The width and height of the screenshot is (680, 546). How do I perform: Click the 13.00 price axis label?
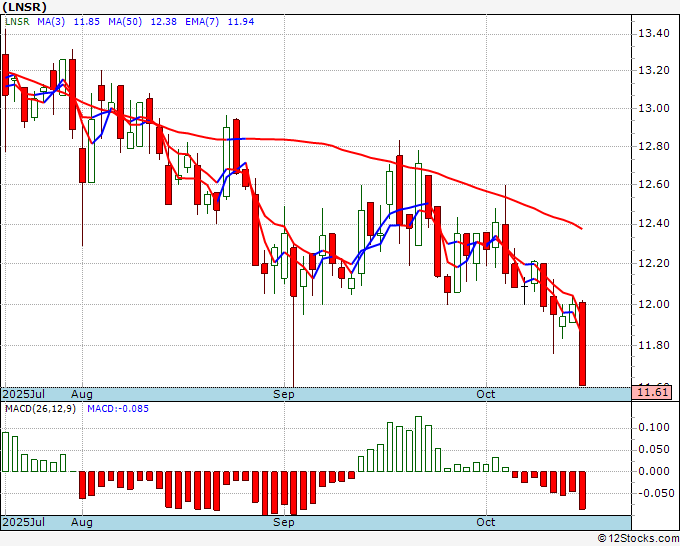pos(654,108)
